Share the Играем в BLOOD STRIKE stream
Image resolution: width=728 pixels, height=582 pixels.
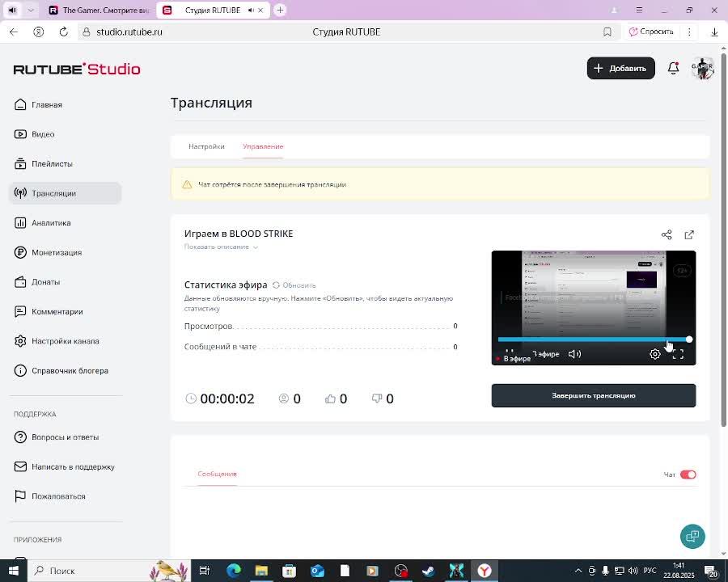click(x=667, y=235)
